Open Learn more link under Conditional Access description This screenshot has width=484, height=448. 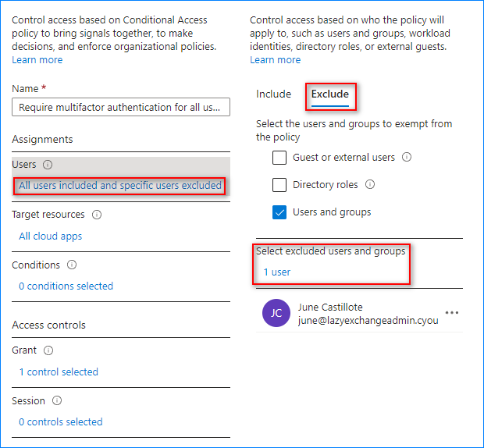(x=37, y=60)
